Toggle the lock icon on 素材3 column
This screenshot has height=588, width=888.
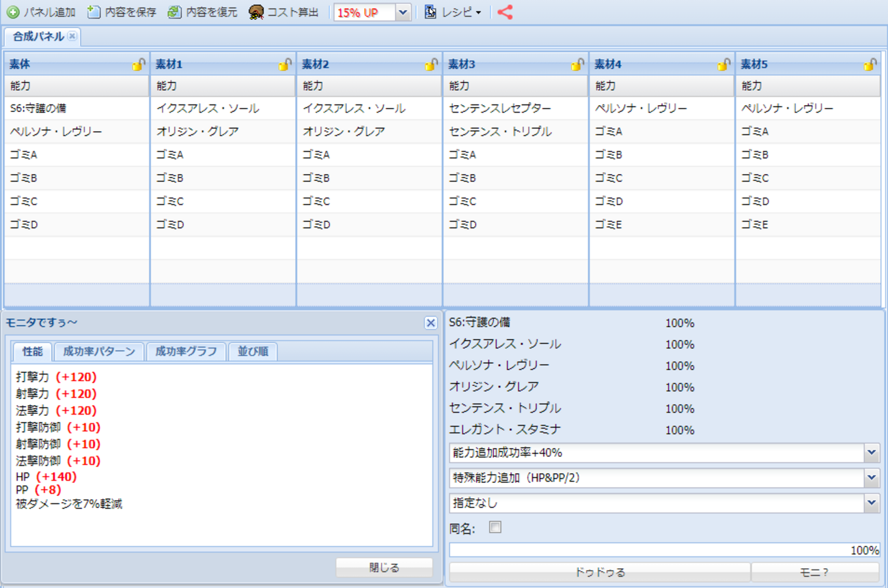pos(577,65)
